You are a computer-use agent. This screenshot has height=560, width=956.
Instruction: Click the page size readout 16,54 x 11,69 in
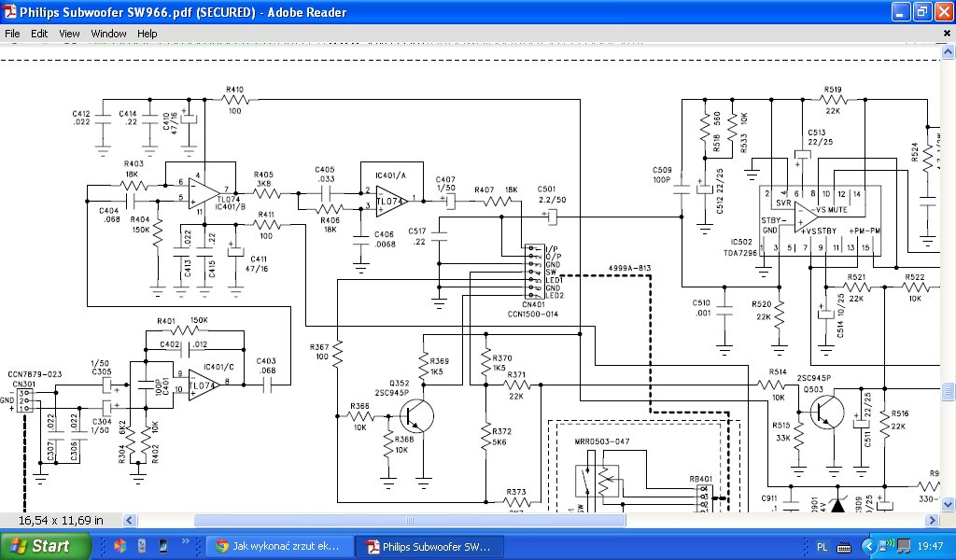pyautogui.click(x=61, y=521)
